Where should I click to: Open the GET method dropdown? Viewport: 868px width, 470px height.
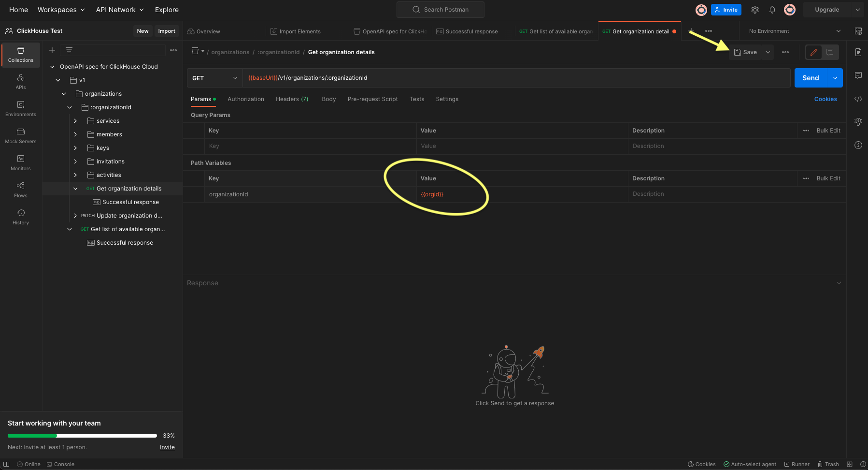tap(214, 78)
